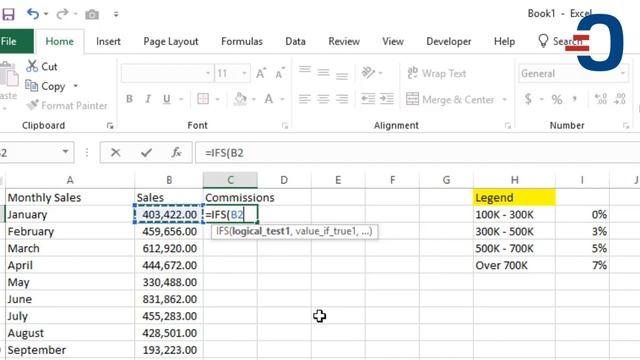Open the Review tab
Image resolution: width=640 pixels, height=360 pixels.
pos(344,41)
